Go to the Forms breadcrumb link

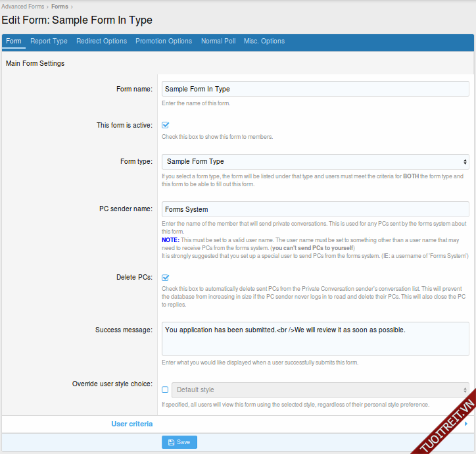[x=60, y=7]
